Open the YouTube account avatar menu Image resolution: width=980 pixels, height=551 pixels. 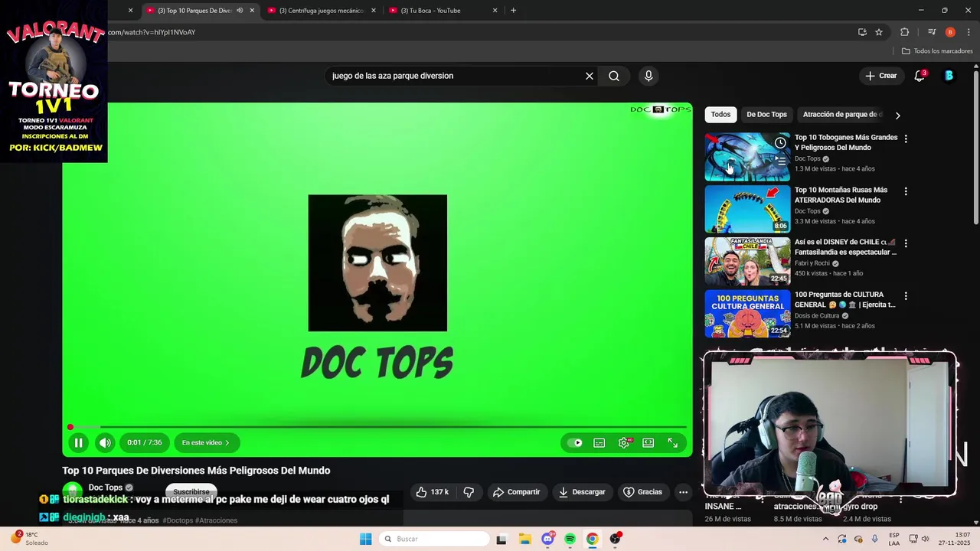949,76
